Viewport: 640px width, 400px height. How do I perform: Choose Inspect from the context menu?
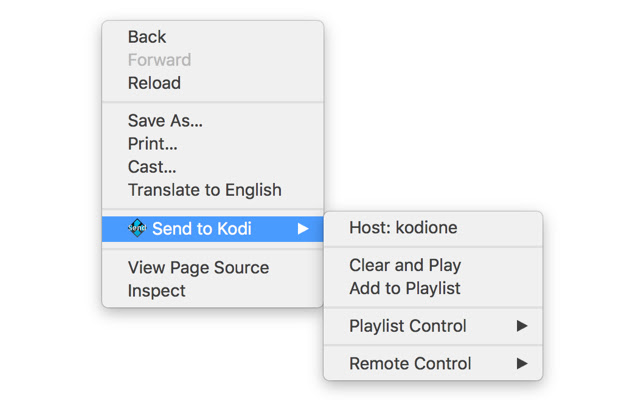(157, 291)
